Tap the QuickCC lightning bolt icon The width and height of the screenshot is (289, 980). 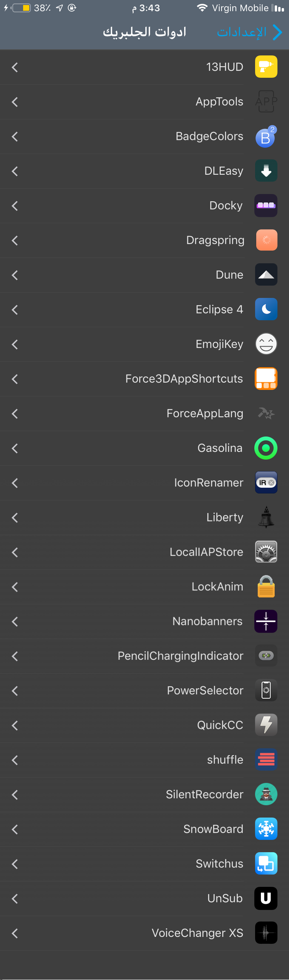pyautogui.click(x=266, y=725)
